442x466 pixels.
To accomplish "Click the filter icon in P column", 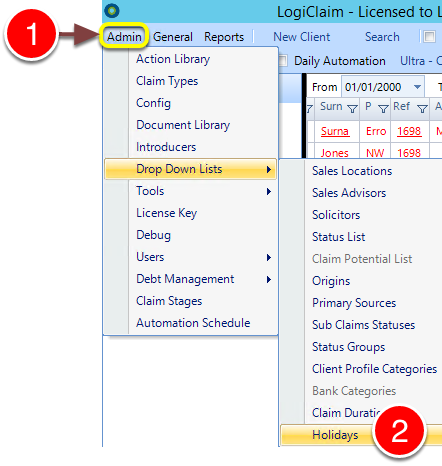I will pyautogui.click(x=383, y=109).
